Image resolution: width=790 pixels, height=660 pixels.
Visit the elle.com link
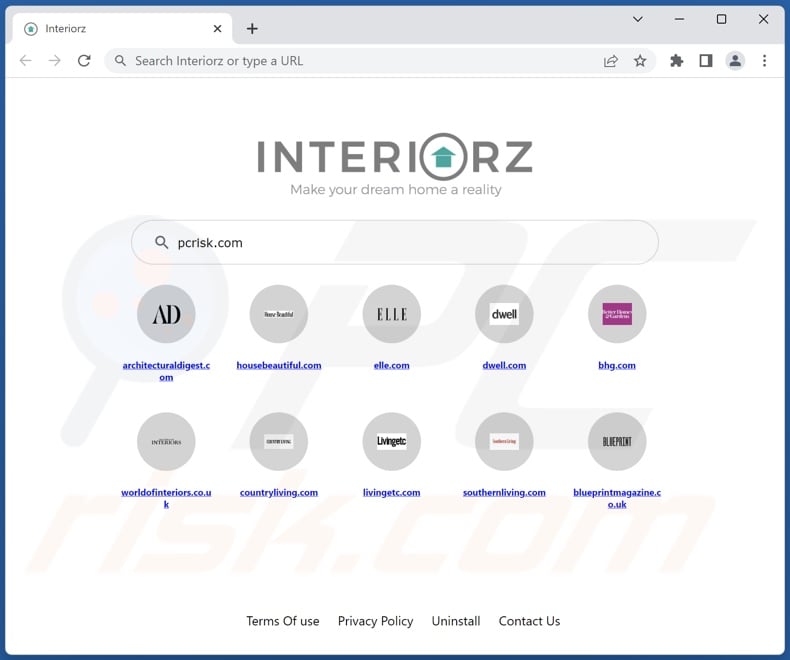pos(391,365)
